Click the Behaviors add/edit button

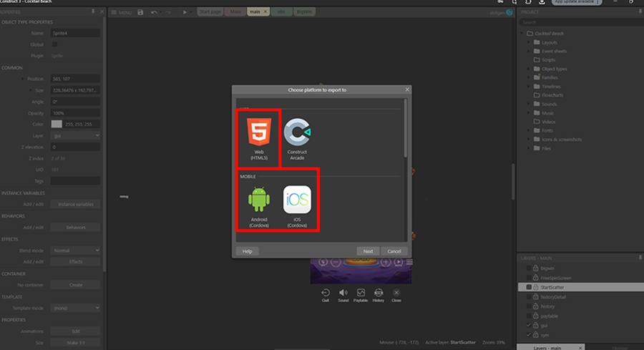[76, 227]
